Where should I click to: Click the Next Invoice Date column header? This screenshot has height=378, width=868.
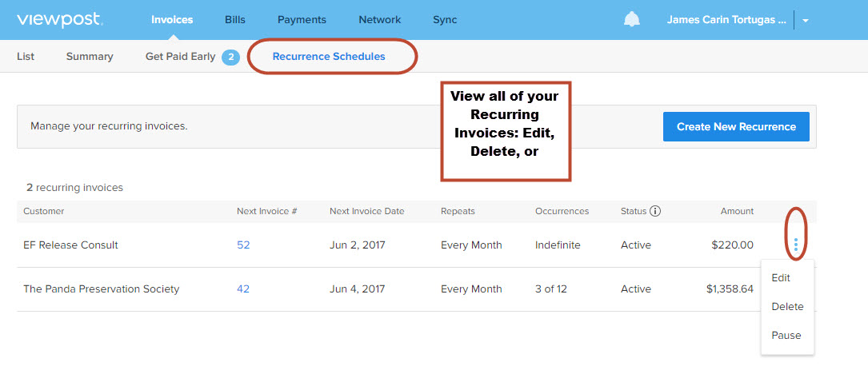pyautogui.click(x=367, y=211)
